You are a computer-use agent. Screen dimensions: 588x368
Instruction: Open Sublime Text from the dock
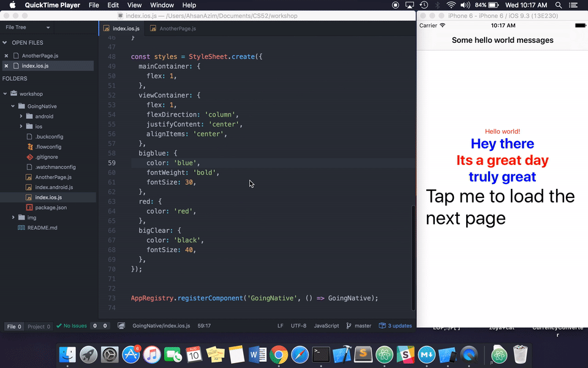point(363,354)
